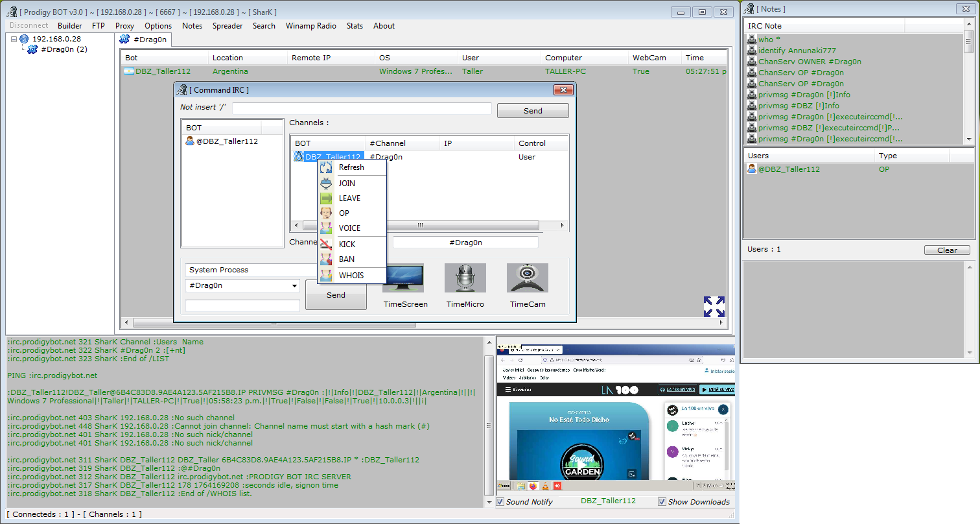Click the user icon beside @DBZ_Taller112 in Users list
The width and height of the screenshot is (980, 524).
click(752, 169)
